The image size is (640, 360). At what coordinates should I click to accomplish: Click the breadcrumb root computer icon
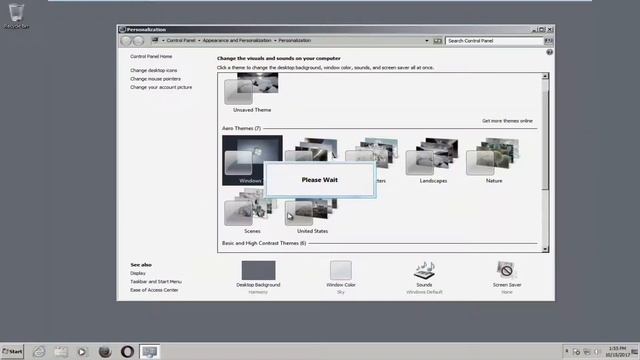(x=155, y=40)
